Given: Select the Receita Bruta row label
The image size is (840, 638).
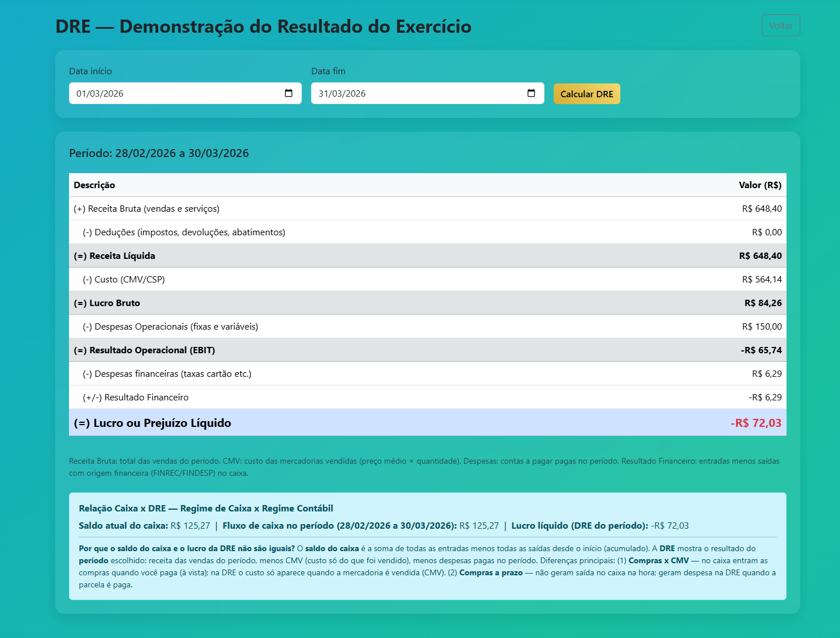Looking at the screenshot, I should point(147,209).
